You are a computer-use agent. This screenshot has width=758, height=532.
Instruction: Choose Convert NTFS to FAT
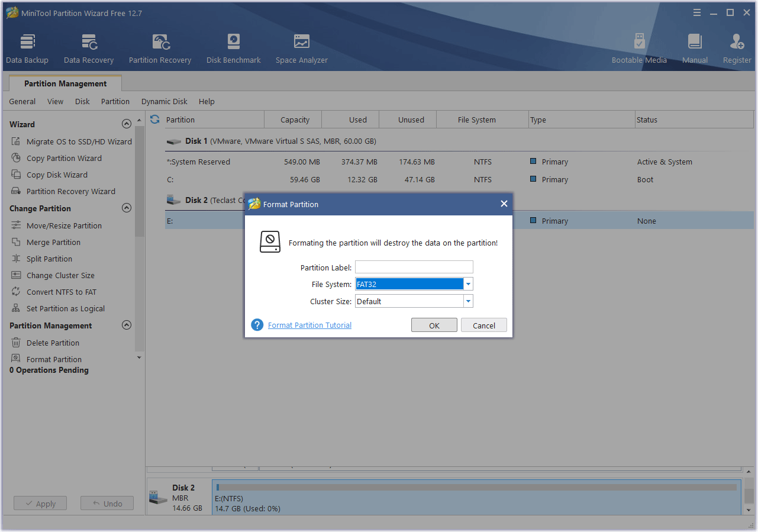pos(53,292)
